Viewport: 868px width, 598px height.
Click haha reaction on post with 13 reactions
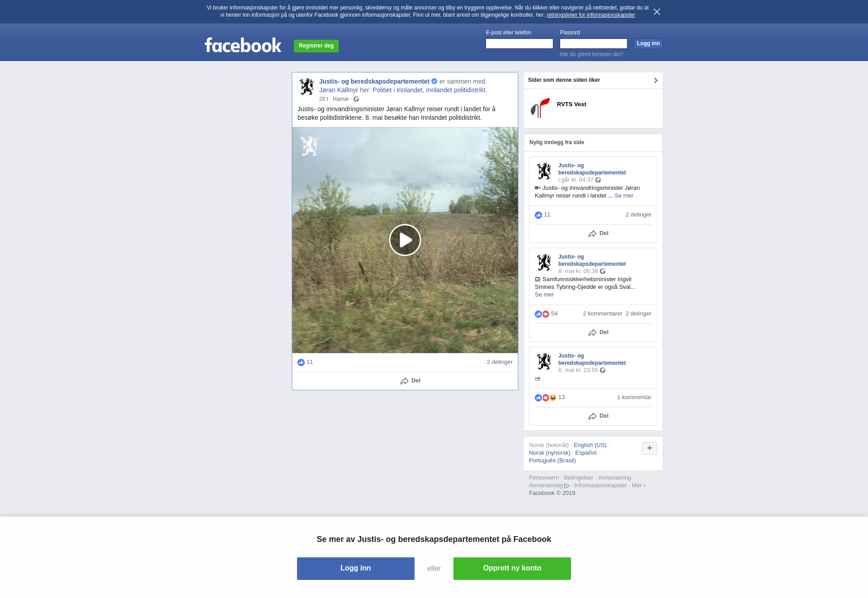coord(553,398)
